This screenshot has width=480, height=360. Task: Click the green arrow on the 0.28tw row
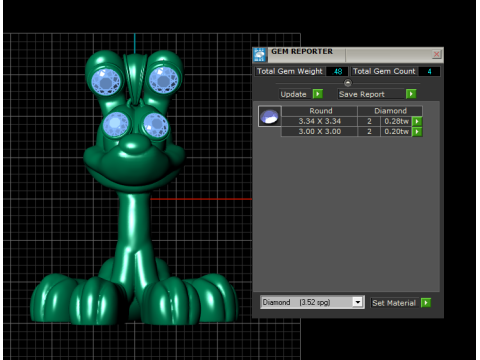417,121
